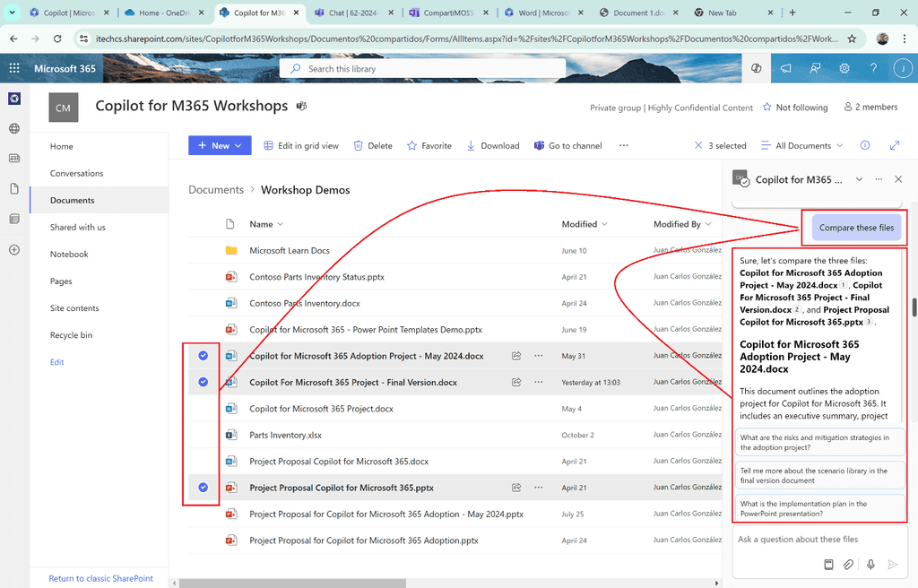Open the browser tab search dropdown
Viewport: 918px width, 588px height.
click(x=12, y=13)
